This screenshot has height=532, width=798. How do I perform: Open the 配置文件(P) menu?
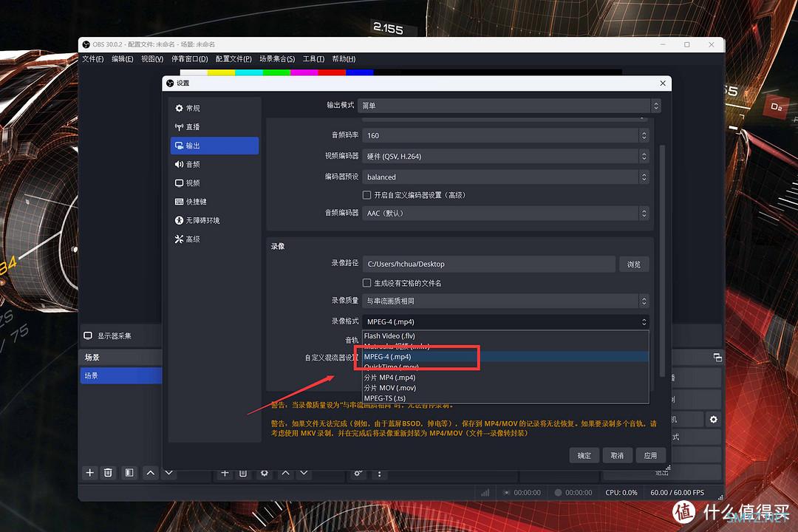233,59
